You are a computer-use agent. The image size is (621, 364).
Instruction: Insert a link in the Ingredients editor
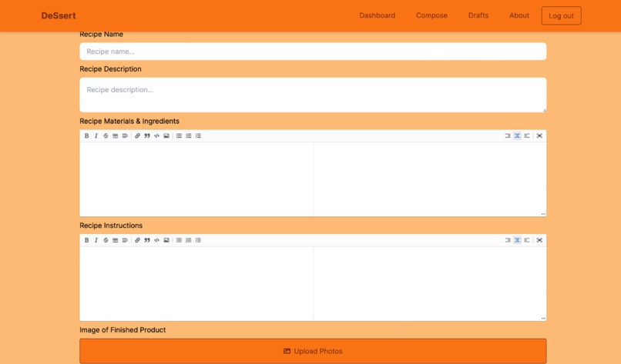(x=137, y=135)
